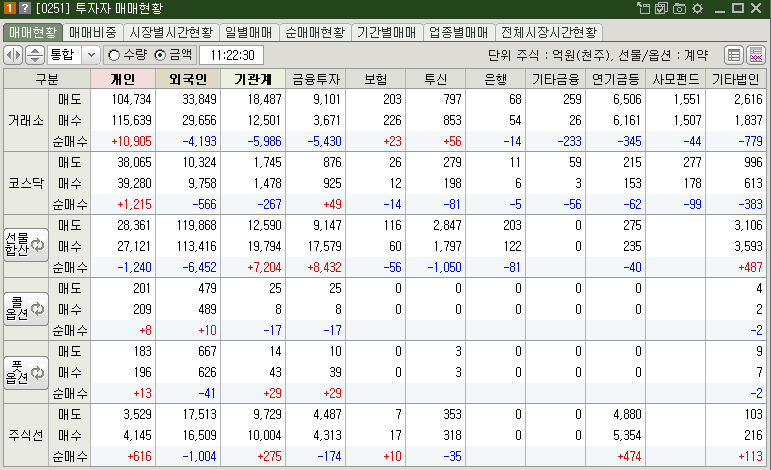Open the 순매매현황 tab
The image size is (771, 470).
click(x=315, y=32)
